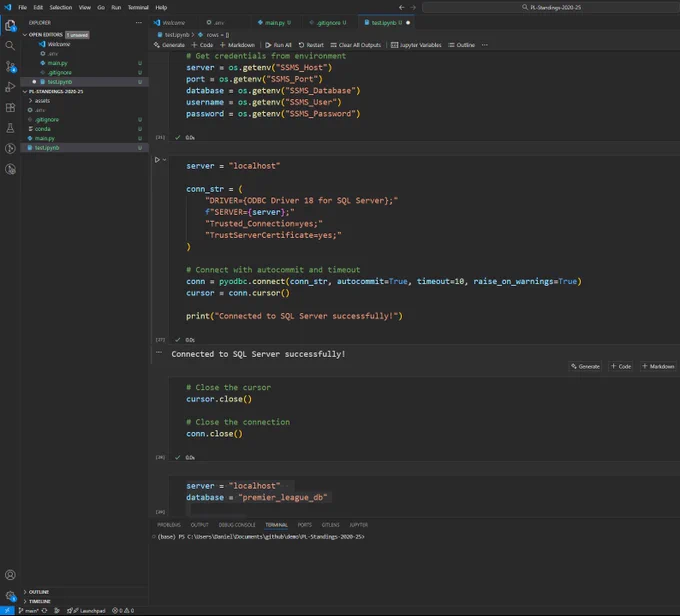Viewport: 680px width, 616px height.
Task: Open the Extensions view icon
Action: pyautogui.click(x=10, y=108)
